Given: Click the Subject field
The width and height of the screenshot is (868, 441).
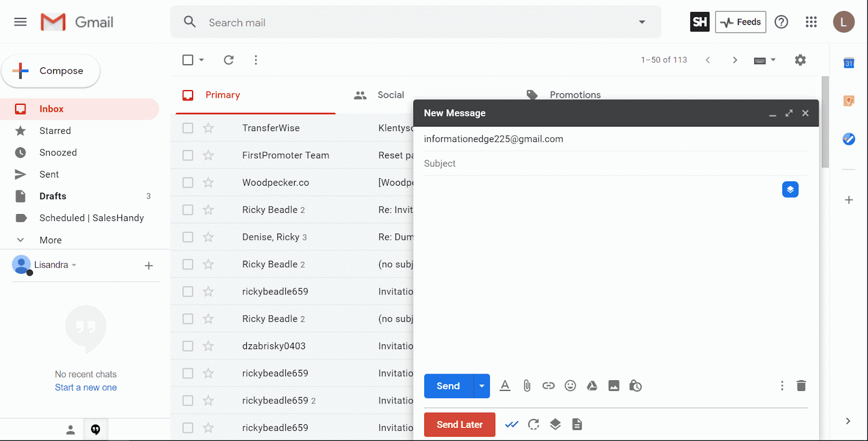Looking at the screenshot, I should [616, 163].
